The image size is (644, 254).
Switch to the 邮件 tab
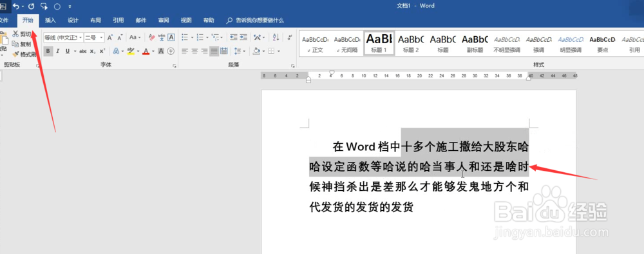click(141, 20)
